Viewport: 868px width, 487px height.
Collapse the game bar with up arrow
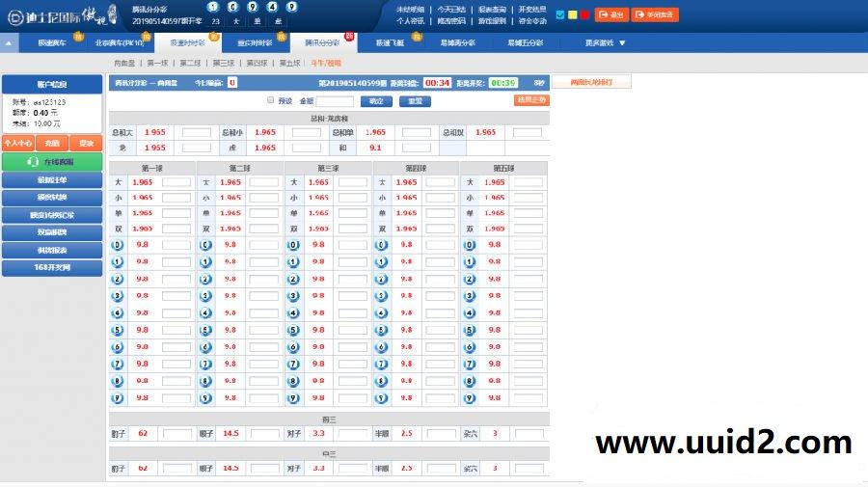(x=9, y=43)
